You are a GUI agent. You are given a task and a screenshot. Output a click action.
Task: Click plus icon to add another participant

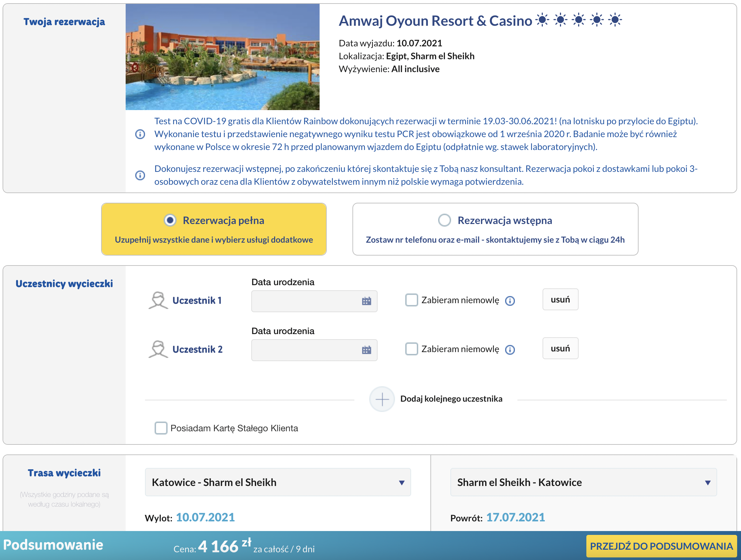(382, 399)
